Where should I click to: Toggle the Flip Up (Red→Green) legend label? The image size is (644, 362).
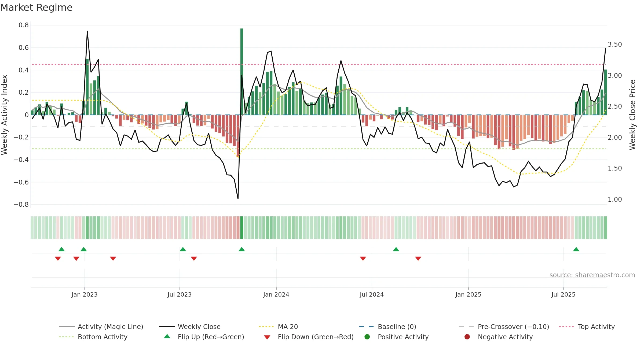(x=211, y=337)
